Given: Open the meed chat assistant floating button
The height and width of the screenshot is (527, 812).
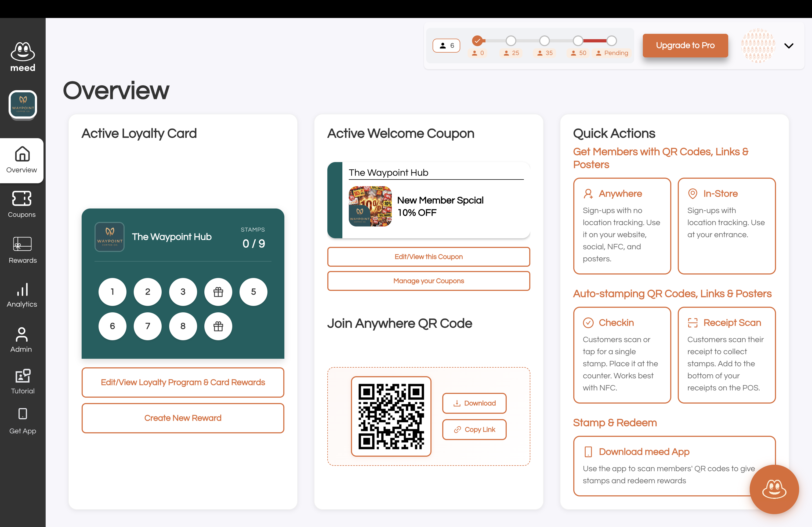Looking at the screenshot, I should pos(774,489).
